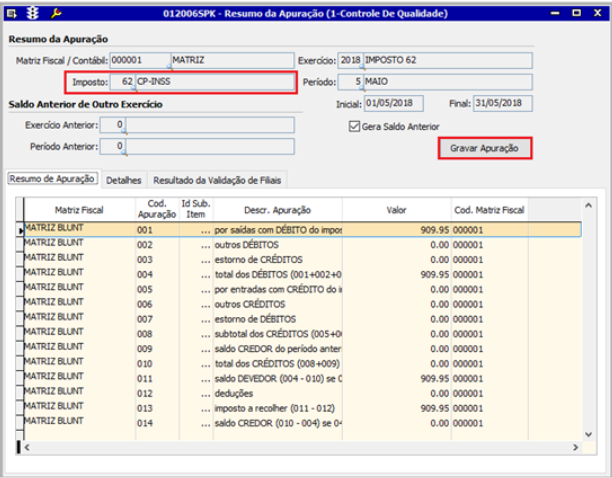
Task: Select the 'deduções' row
Action: pos(302,393)
